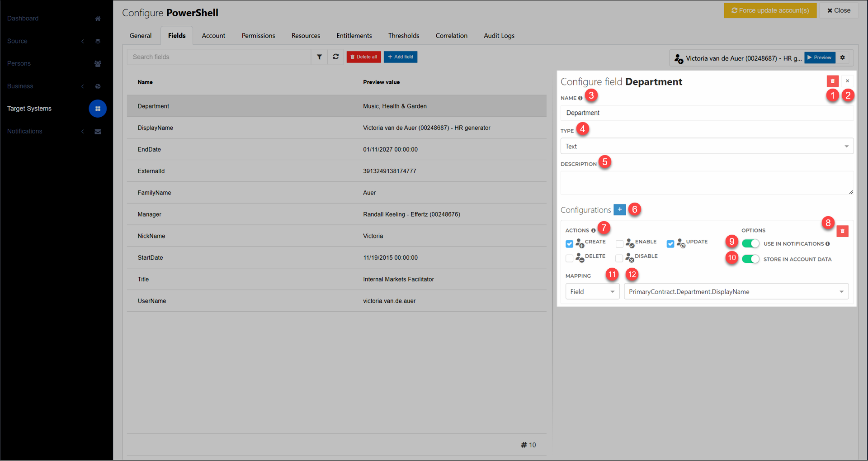Click the Notifications envelope icon
Screen dimensions: 868x461
98,132
